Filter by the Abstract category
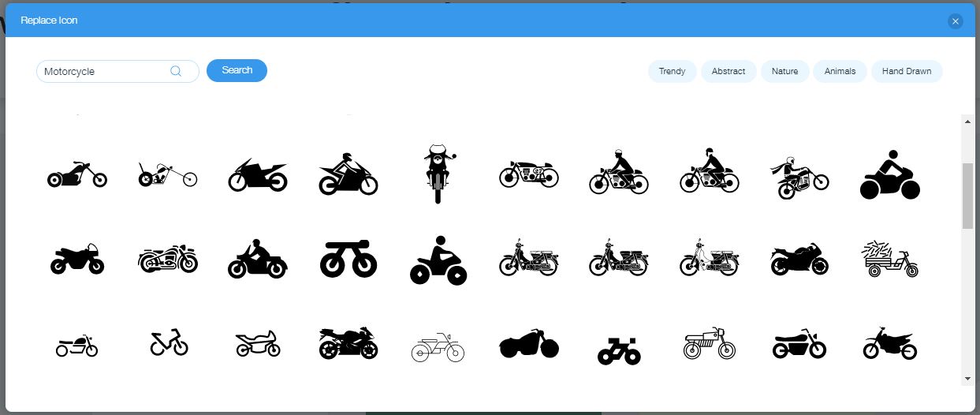This screenshot has height=415, width=980. point(728,71)
